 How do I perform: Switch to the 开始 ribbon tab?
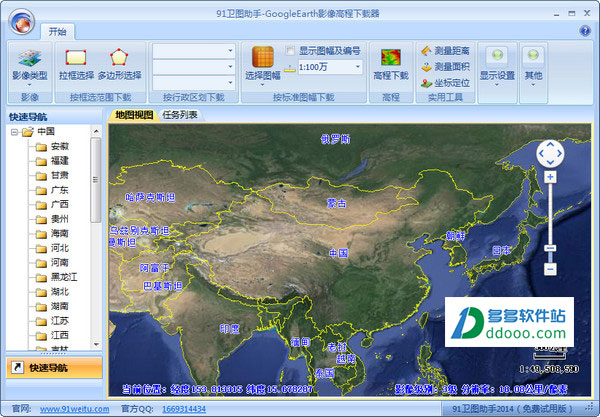click(57, 32)
